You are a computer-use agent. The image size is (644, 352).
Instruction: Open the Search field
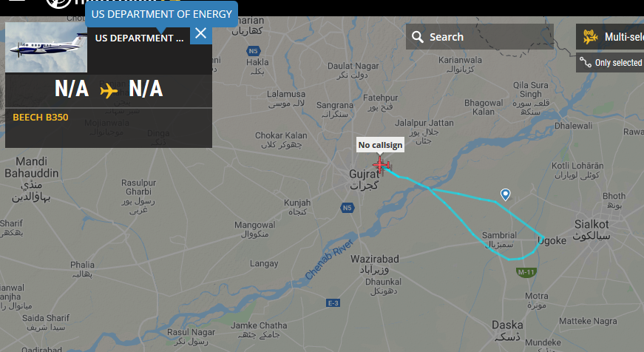point(479,37)
